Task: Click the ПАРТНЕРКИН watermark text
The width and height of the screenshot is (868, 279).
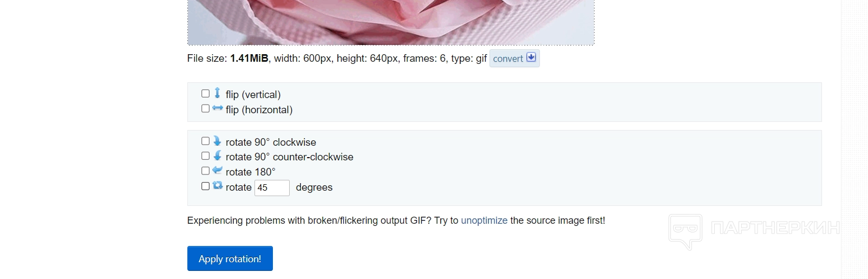Action: tap(775, 228)
